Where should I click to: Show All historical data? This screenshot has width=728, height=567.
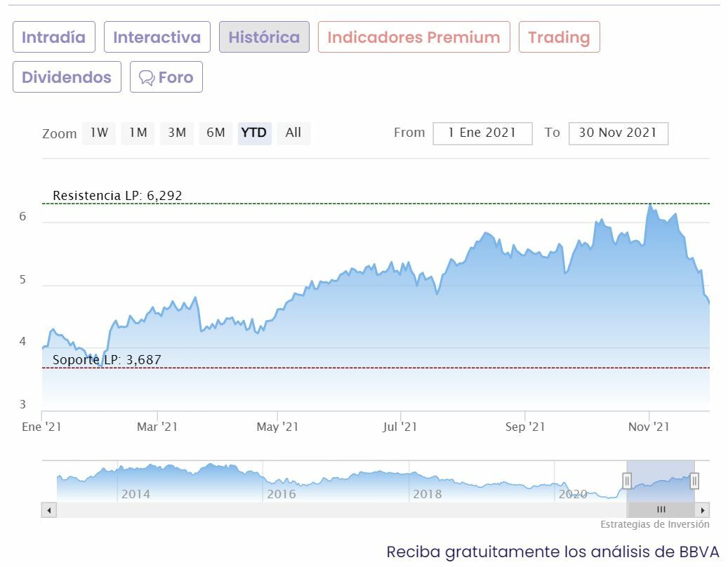(x=293, y=133)
